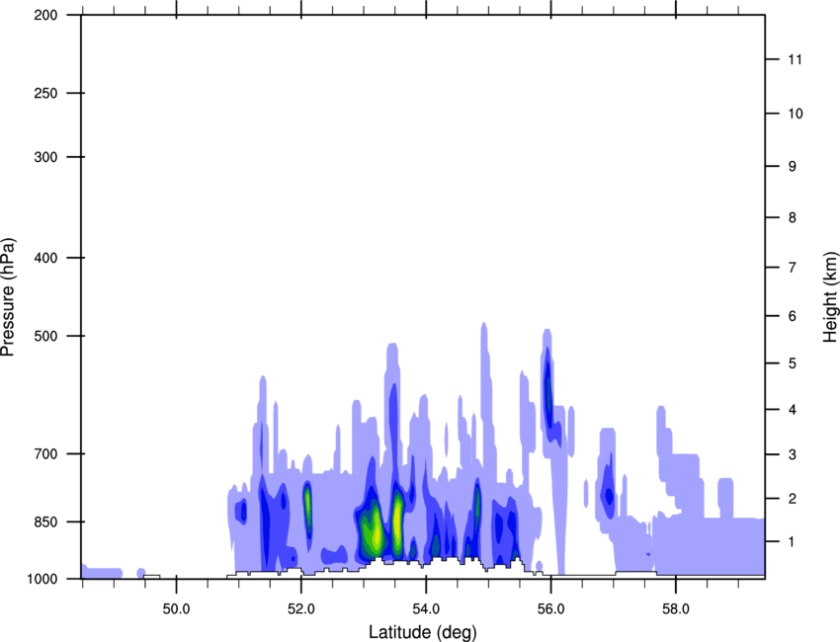The width and height of the screenshot is (840, 642).
Task: Pick the 9 km height label
Action: coord(792,167)
